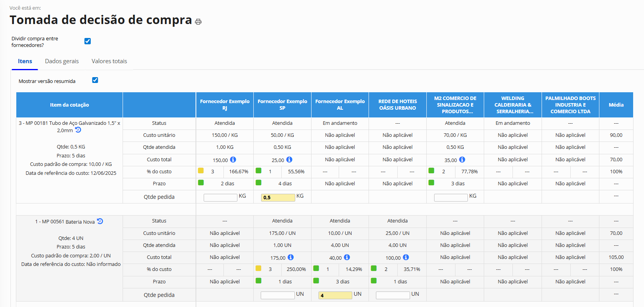This screenshot has height=307, width=644.
Task: Open history icon for Tubo de Aço Galvanizado
Action: (x=78, y=130)
